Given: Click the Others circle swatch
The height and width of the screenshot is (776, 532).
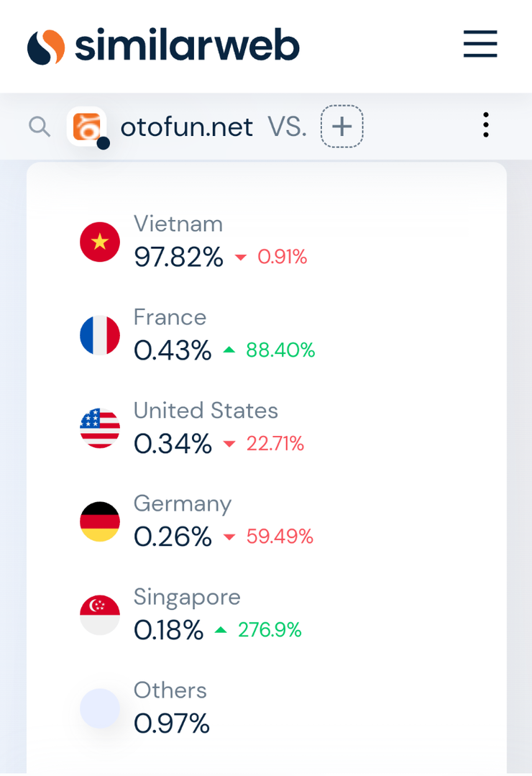Looking at the screenshot, I should [100, 708].
